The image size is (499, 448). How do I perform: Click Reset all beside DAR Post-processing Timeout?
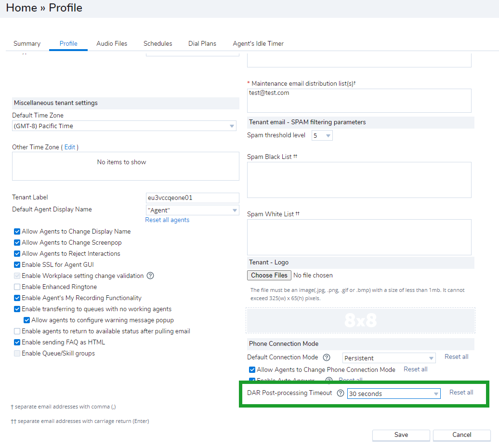[x=461, y=392]
